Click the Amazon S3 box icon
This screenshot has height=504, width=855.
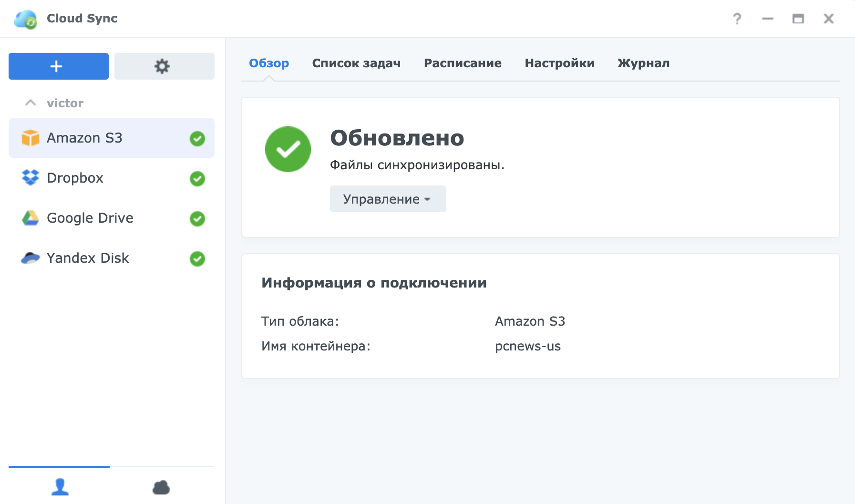pos(31,138)
